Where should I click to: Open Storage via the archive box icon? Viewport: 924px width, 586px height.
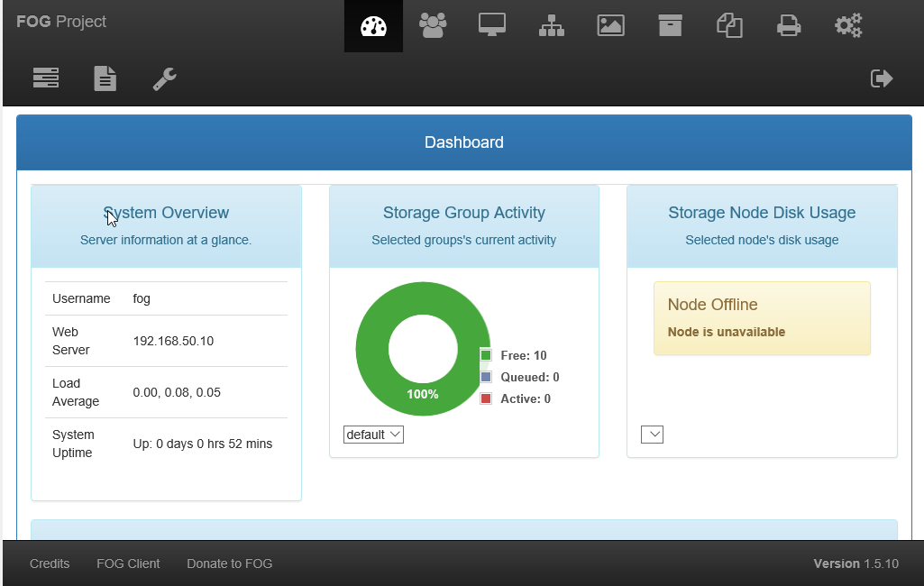670,26
